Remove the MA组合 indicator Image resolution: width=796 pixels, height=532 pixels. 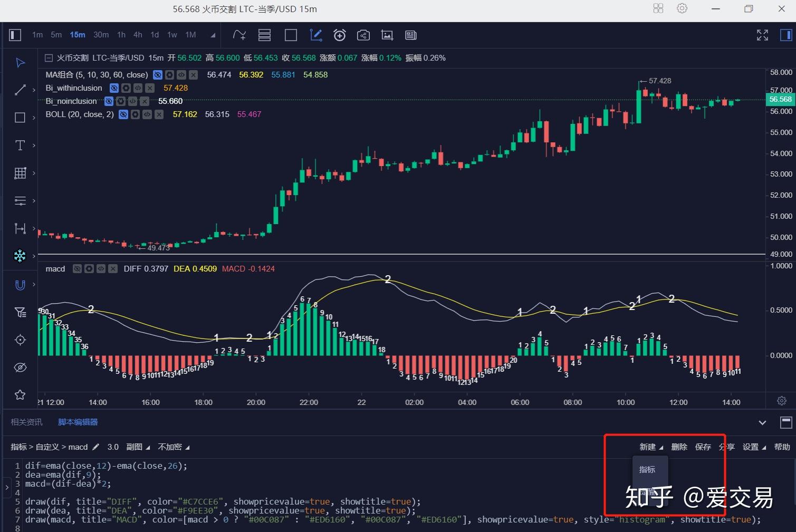(x=194, y=75)
